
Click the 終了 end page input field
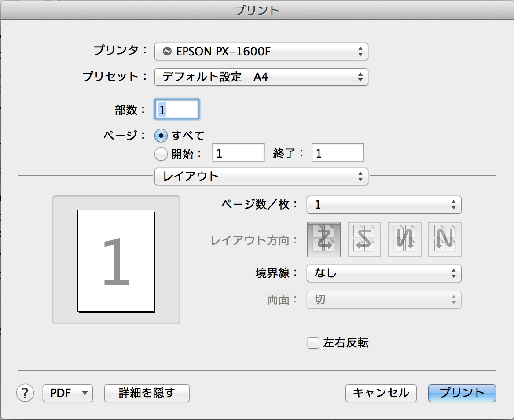pyautogui.click(x=338, y=153)
